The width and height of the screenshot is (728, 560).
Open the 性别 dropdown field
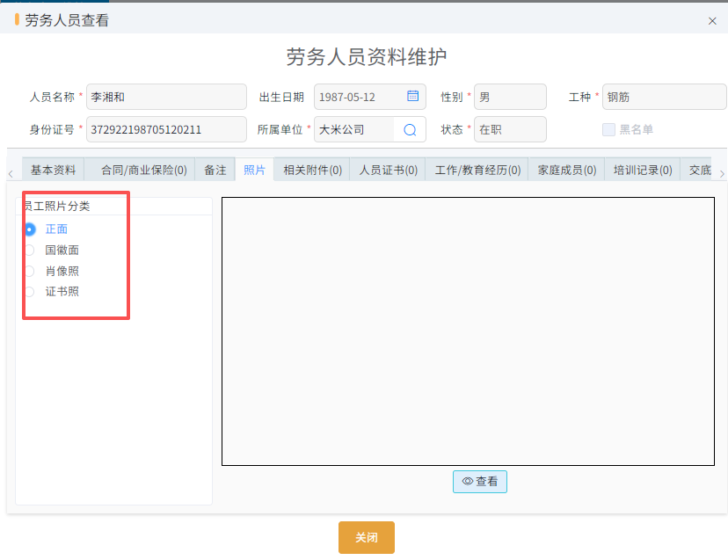click(x=510, y=97)
